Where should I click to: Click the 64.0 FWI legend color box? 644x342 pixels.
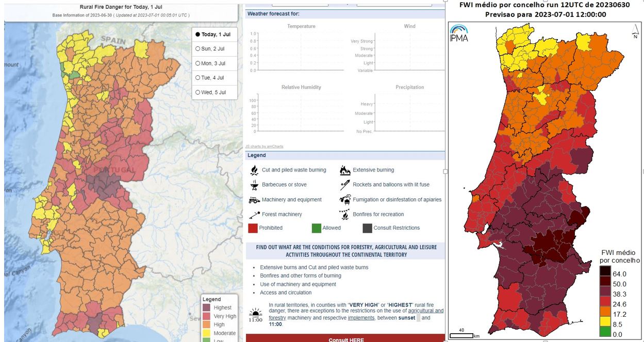point(605,270)
